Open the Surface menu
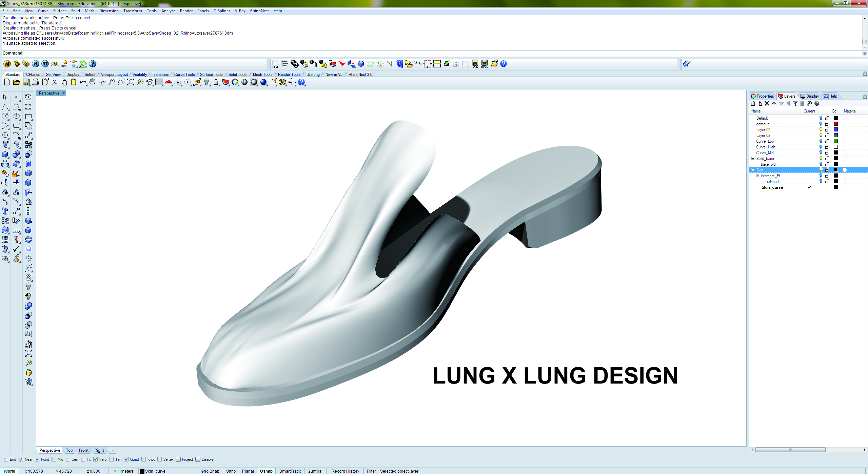 tap(60, 11)
